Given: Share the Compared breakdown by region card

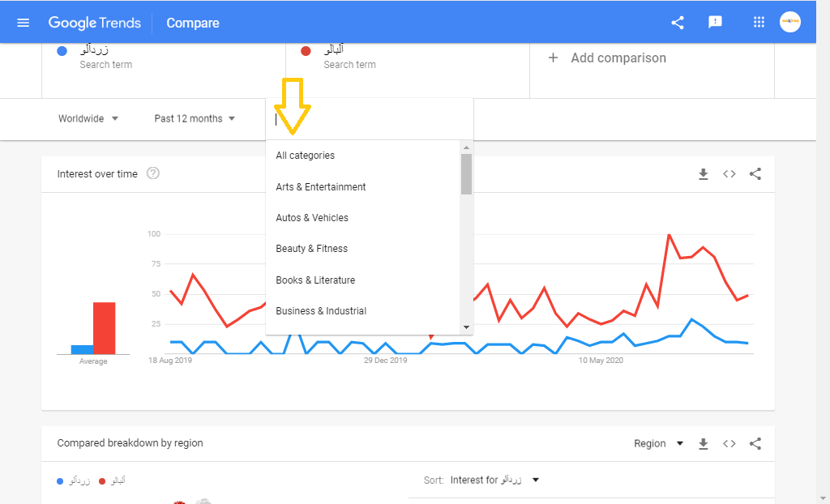Looking at the screenshot, I should (755, 443).
